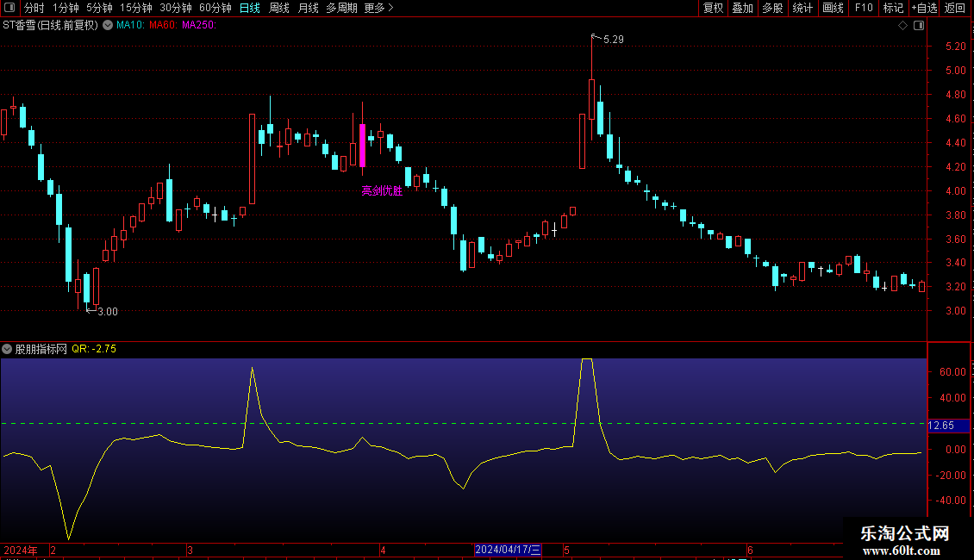Select the 60分钟 period
Screen dimensions: 974x560
click(x=215, y=8)
